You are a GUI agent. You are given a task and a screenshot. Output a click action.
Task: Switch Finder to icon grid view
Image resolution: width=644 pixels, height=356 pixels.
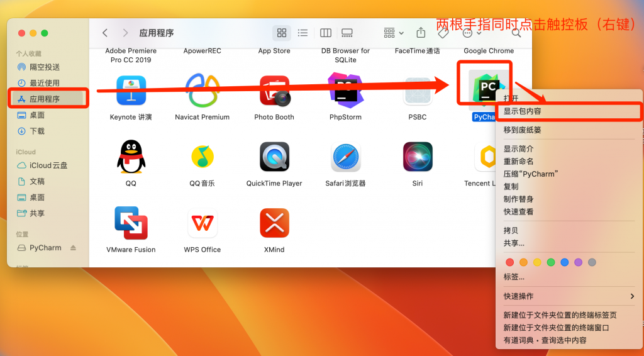click(x=282, y=33)
